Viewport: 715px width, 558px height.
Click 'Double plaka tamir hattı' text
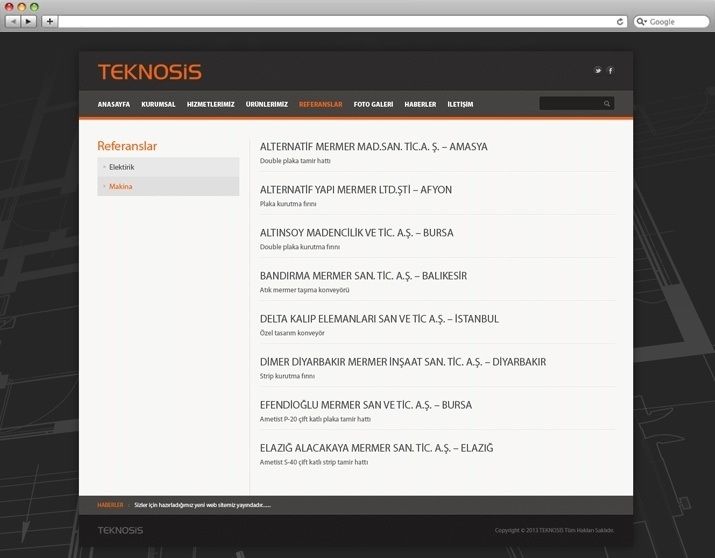click(295, 161)
